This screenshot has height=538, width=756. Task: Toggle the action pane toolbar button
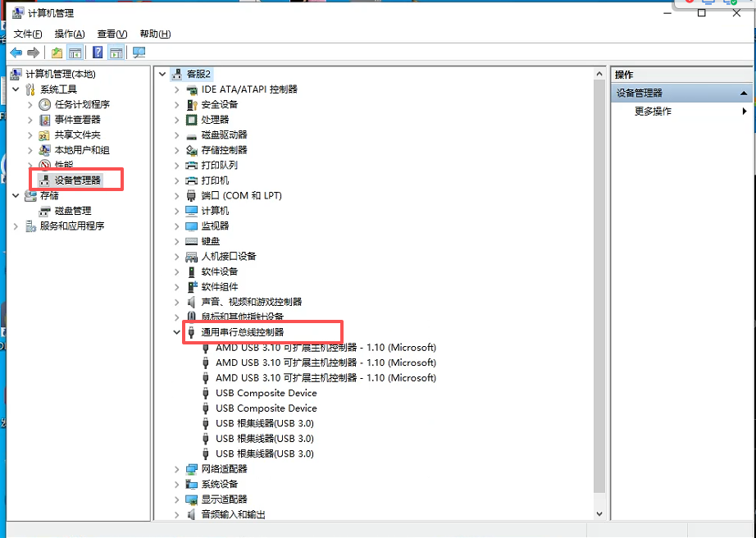pos(116,52)
